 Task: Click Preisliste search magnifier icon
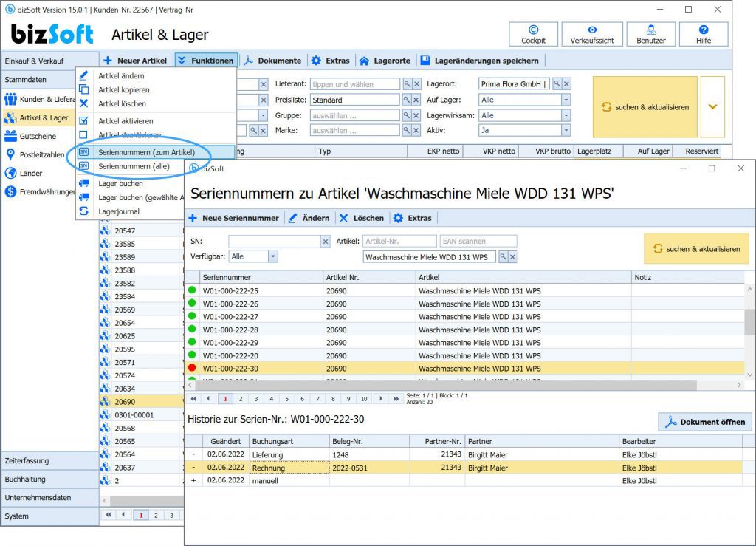point(408,100)
